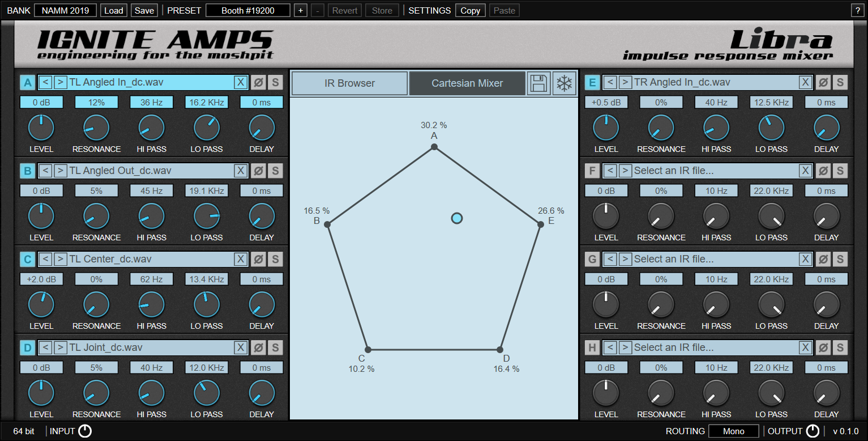This screenshot has width=868, height=441.
Task: Click the slot A LEVEL knob
Action: pyautogui.click(x=41, y=128)
